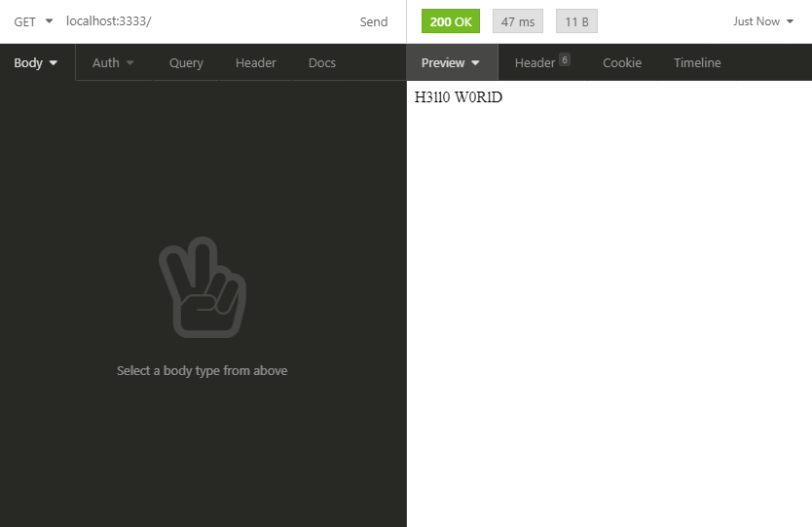The height and width of the screenshot is (527, 812).
Task: Open the Auth type dropdown
Action: coord(113,62)
